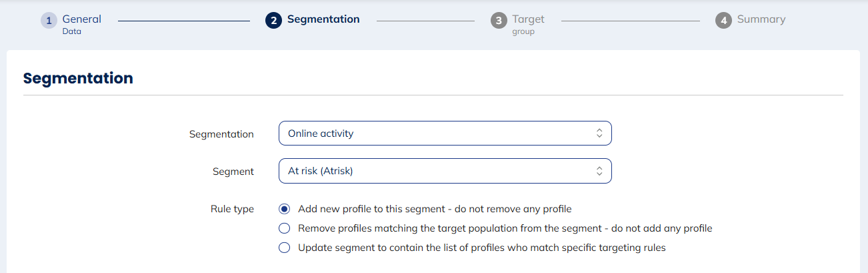Enable the Update segment to contain list option
Image resolution: width=868 pixels, height=273 pixels.
pos(285,248)
